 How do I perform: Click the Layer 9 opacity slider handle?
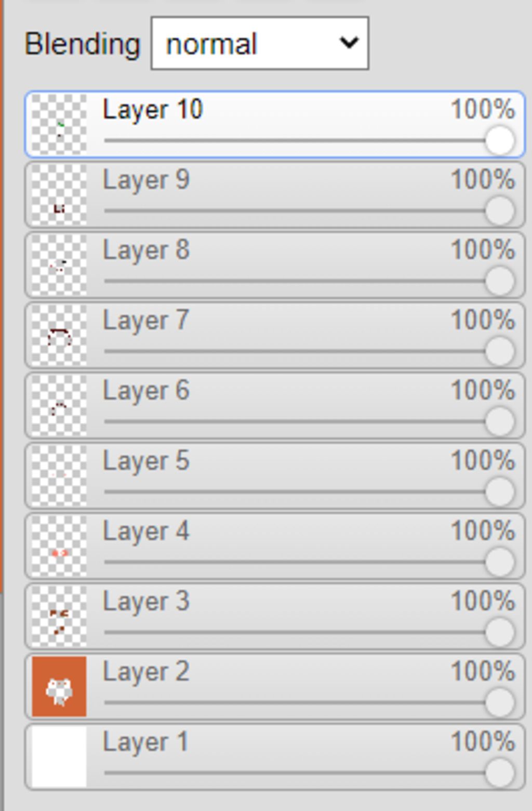pos(500,211)
